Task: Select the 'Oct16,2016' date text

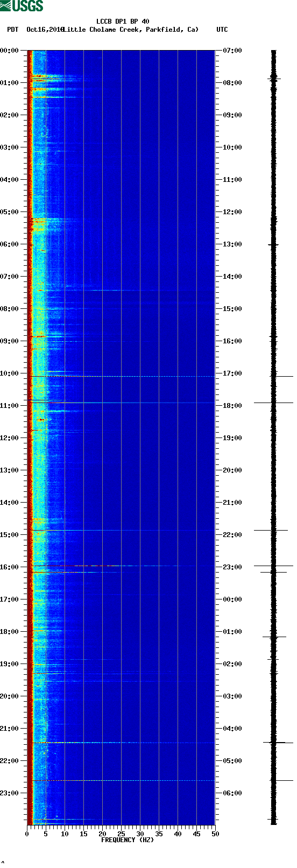Action: click(x=45, y=30)
